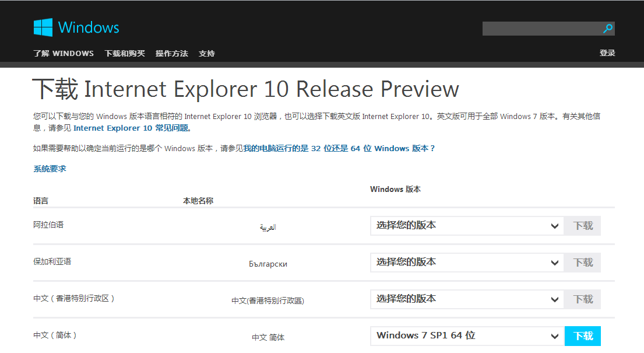This screenshot has height=353, width=644.
Task: Click the 中文（香港特别行政区） language name
Action: 73,298
